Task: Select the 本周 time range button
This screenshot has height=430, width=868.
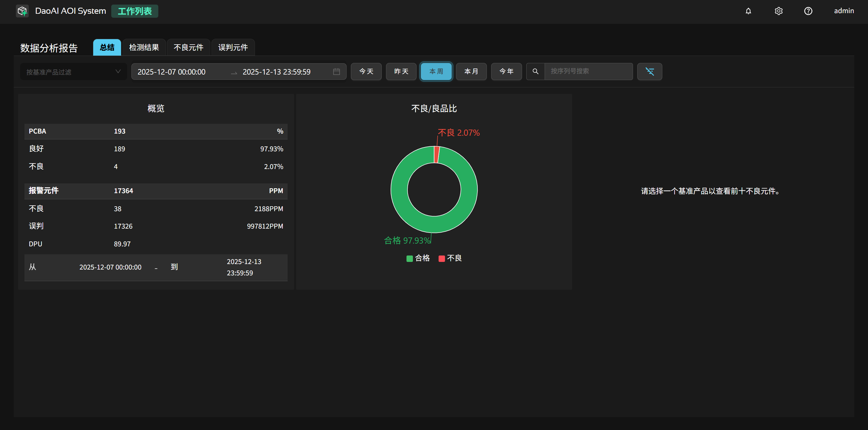Action: click(x=436, y=72)
